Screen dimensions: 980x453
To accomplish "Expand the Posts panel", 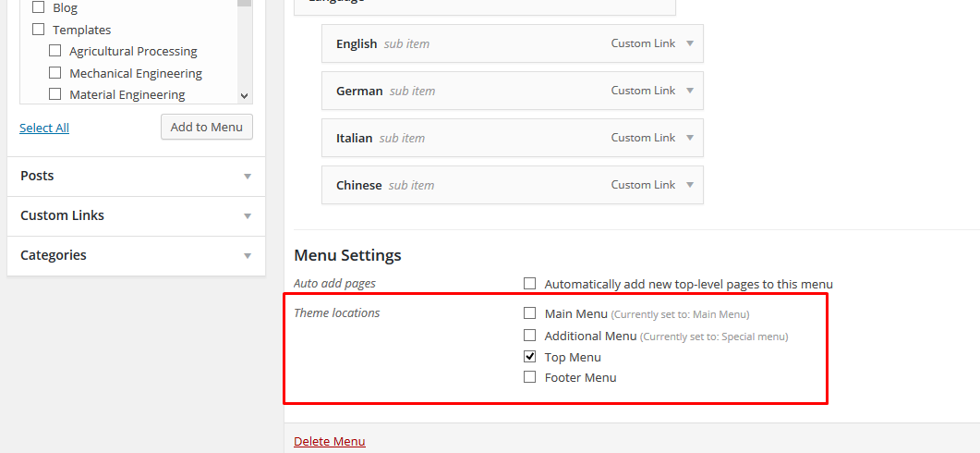I will point(247,176).
